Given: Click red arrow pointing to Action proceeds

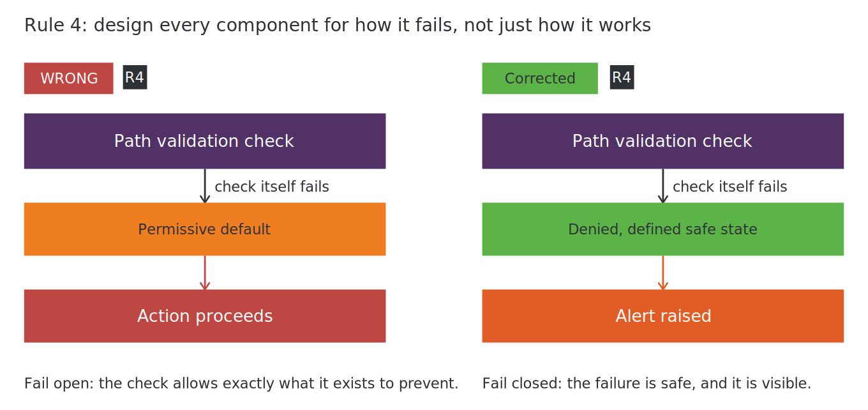Looking at the screenshot, I should (x=205, y=273).
